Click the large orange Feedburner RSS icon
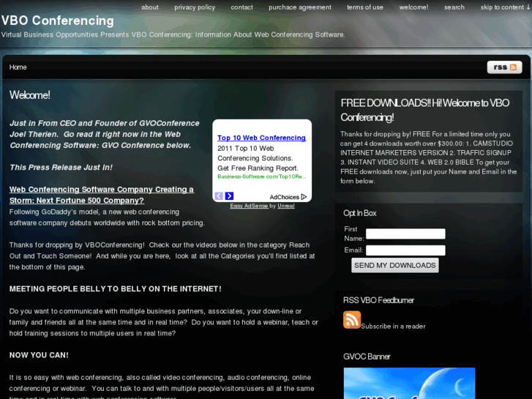532x399 pixels. tap(352, 319)
